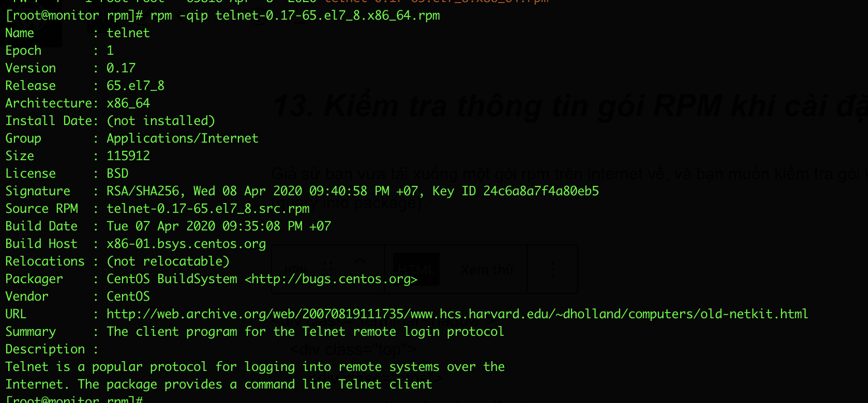This screenshot has height=403, width=868.
Task: Click the Summary line text
Action: pos(305,332)
